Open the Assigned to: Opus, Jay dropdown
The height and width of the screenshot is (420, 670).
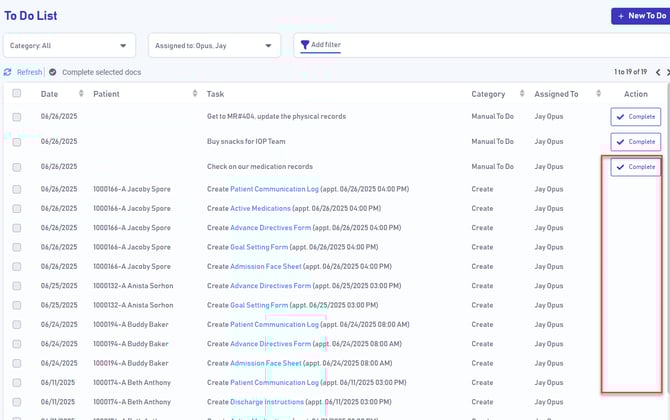click(x=215, y=45)
